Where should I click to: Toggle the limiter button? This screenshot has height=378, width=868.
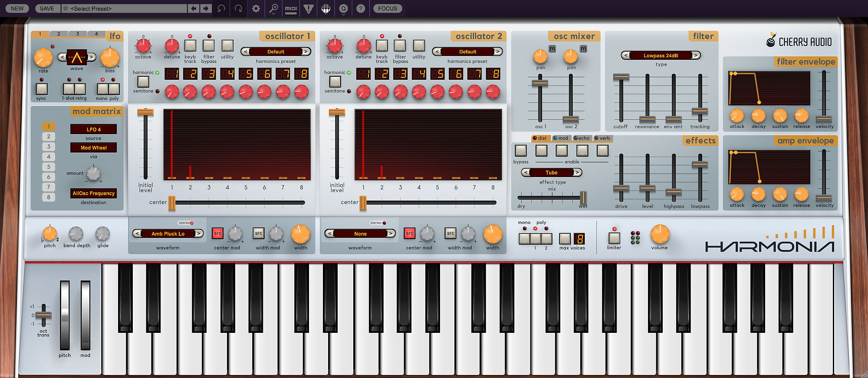tap(614, 238)
